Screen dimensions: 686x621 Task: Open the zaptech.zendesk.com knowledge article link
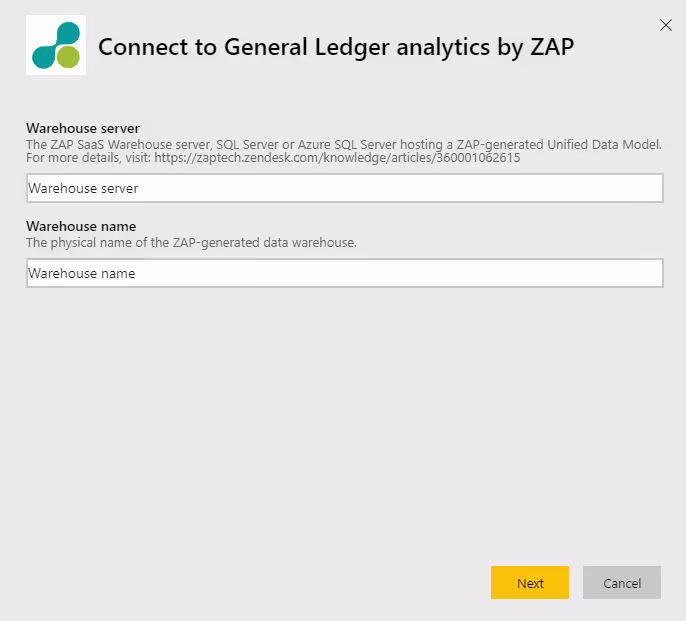337,158
